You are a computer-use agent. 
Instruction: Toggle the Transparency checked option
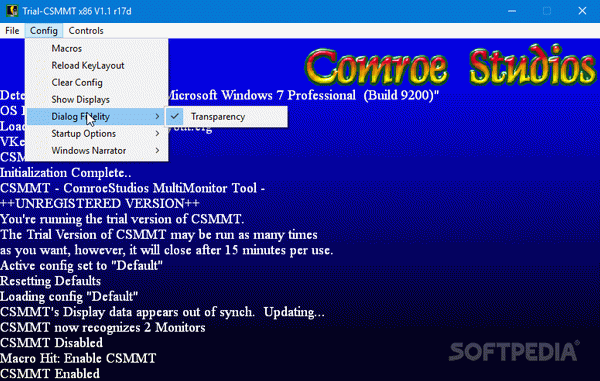[x=226, y=117]
